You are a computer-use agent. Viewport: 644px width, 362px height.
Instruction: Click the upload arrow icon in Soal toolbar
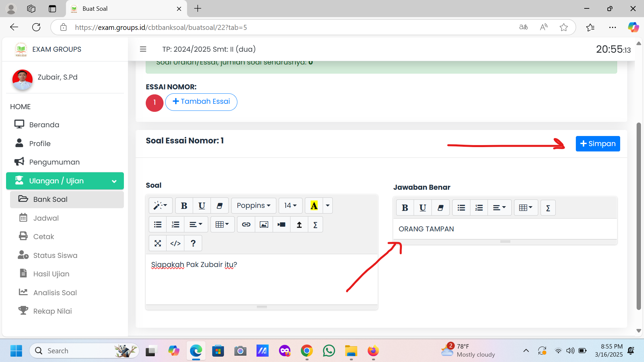299,225
